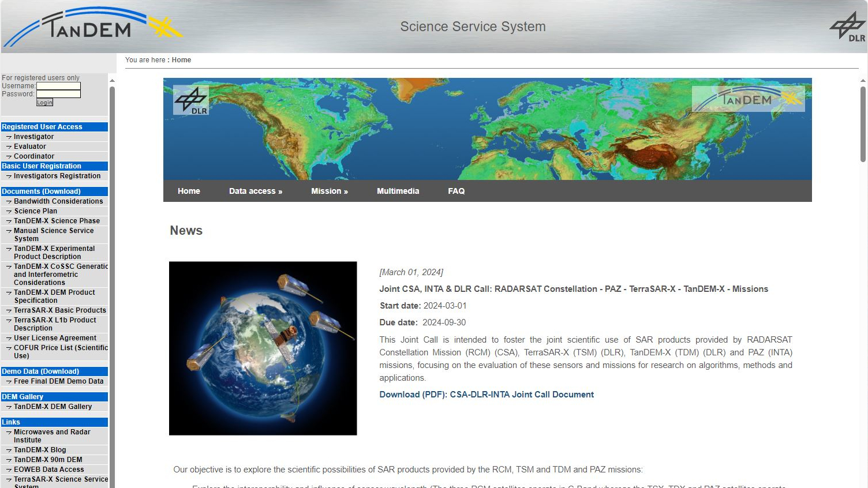Viewport: 868px width, 488px height.
Task: Click the arrow icon beside Investigator
Action: pyautogui.click(x=9, y=137)
